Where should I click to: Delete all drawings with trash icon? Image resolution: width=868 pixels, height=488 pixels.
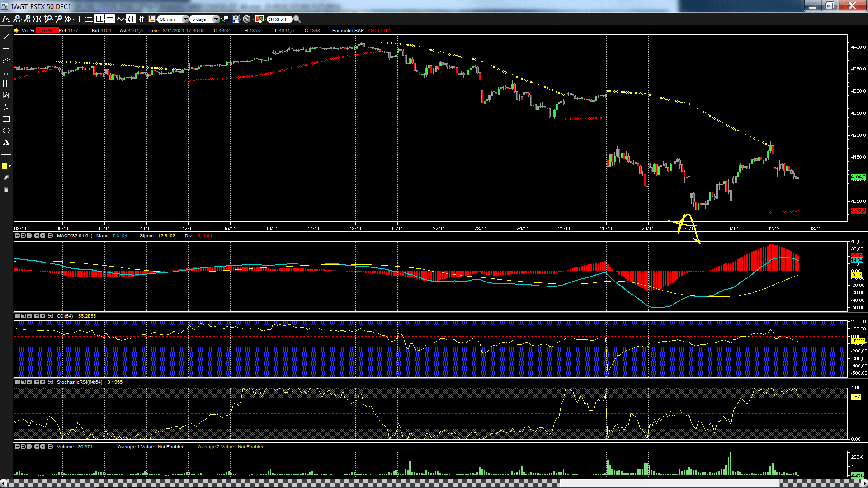pyautogui.click(x=6, y=189)
